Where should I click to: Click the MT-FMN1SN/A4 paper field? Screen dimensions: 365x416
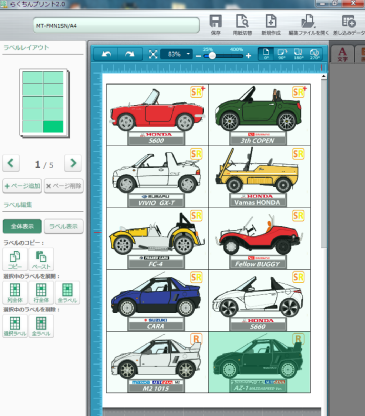click(x=116, y=25)
